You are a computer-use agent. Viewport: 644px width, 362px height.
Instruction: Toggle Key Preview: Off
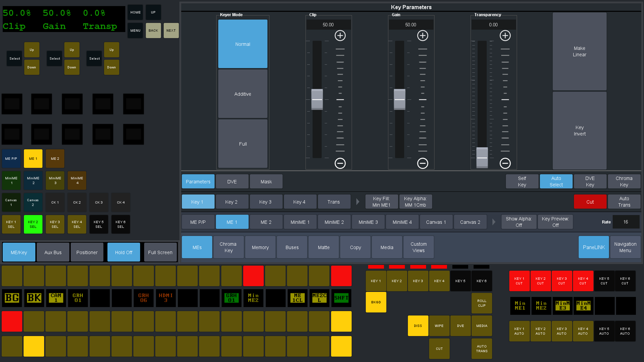[x=555, y=222]
